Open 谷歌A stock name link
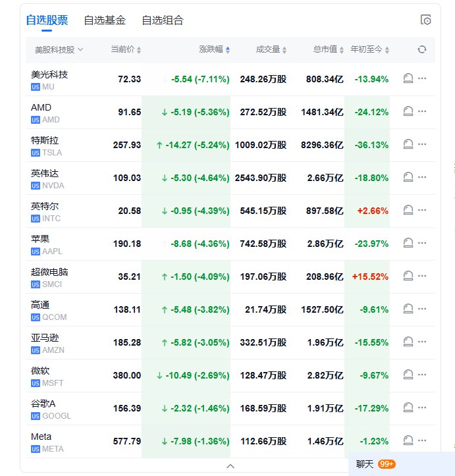This screenshot has width=455, height=476. [43, 404]
